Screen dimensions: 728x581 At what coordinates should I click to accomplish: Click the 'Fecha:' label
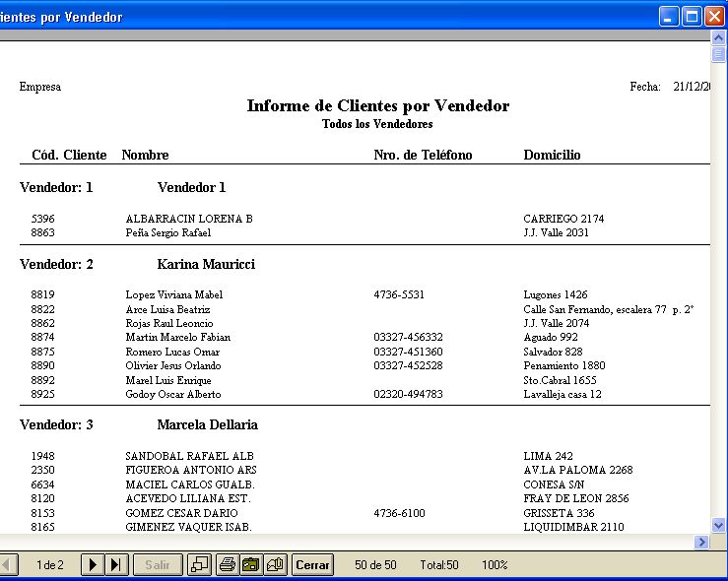(645, 87)
